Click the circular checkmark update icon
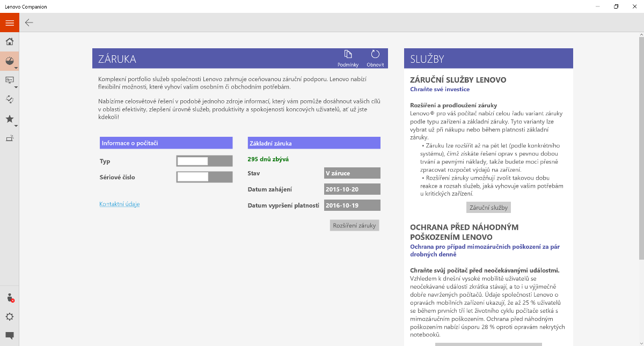 point(9,99)
